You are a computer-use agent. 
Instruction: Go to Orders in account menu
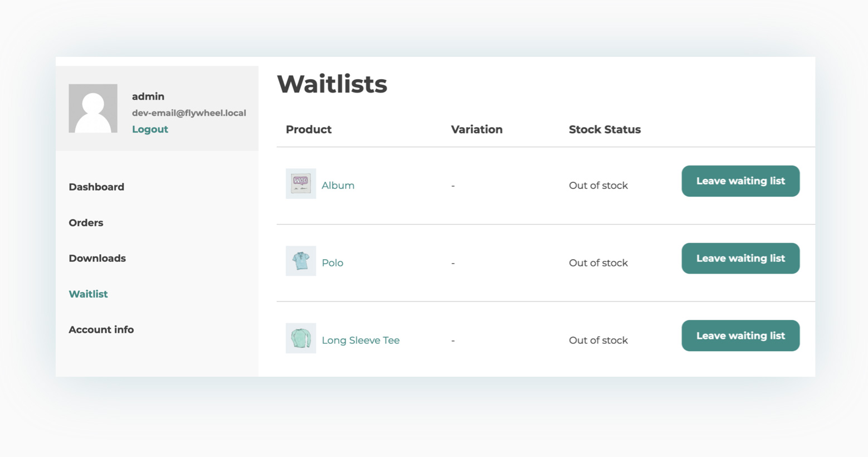click(86, 223)
